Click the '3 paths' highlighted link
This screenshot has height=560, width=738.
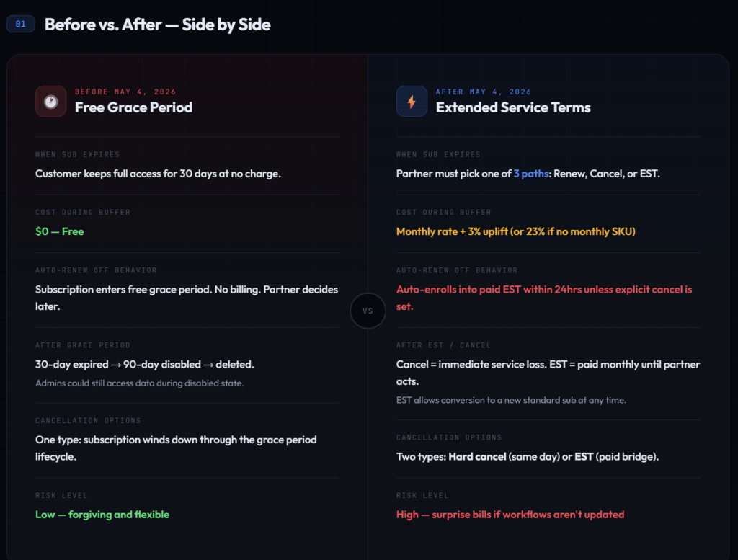tap(530, 174)
